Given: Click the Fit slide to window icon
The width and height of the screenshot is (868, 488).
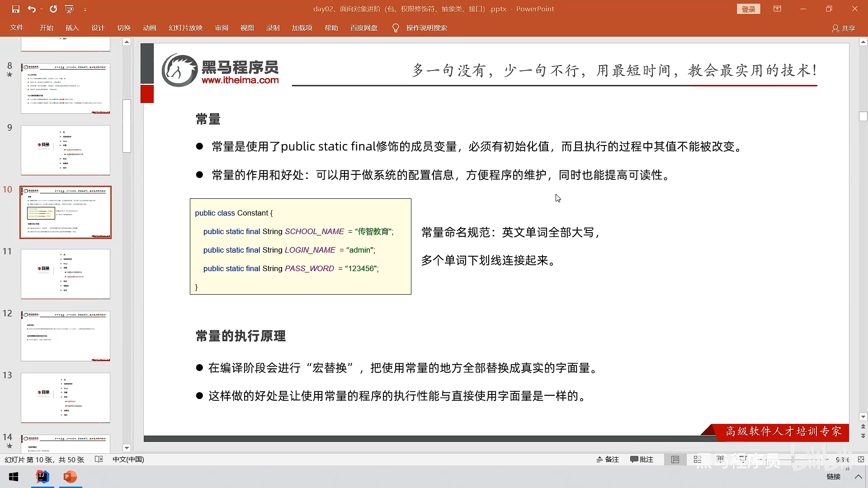Looking at the screenshot, I should [x=861, y=460].
